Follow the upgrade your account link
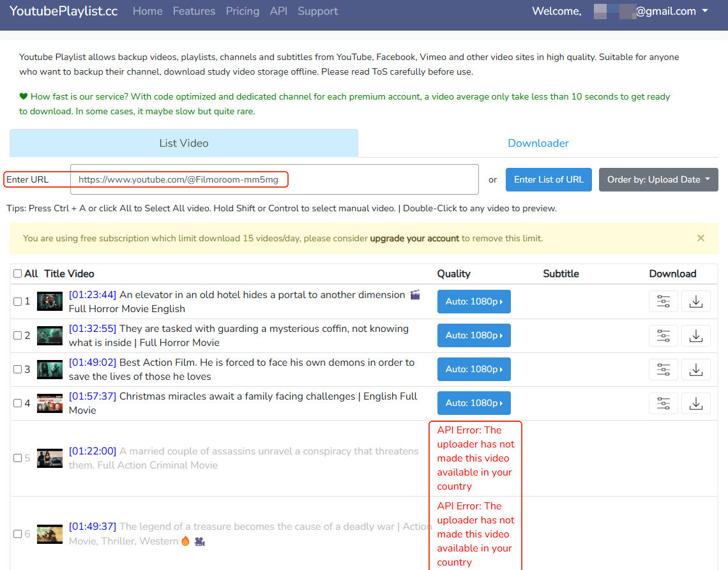The width and height of the screenshot is (728, 570). tap(414, 238)
